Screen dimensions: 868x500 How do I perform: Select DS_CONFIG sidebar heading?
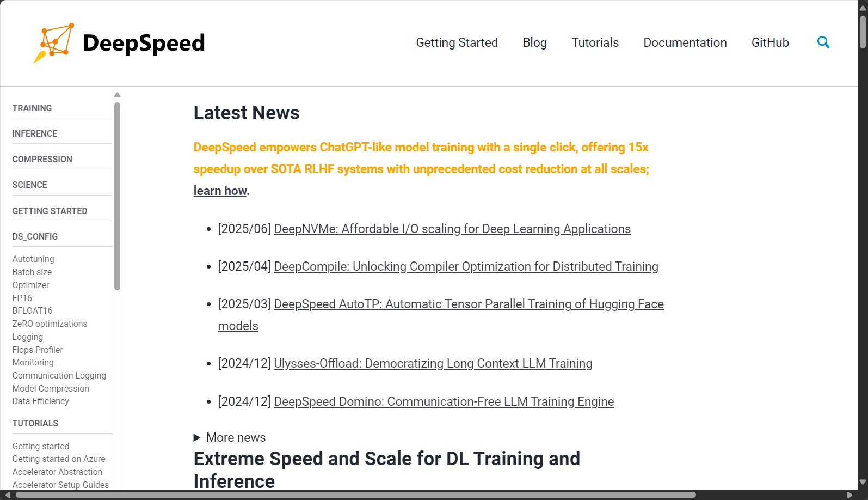coord(35,236)
